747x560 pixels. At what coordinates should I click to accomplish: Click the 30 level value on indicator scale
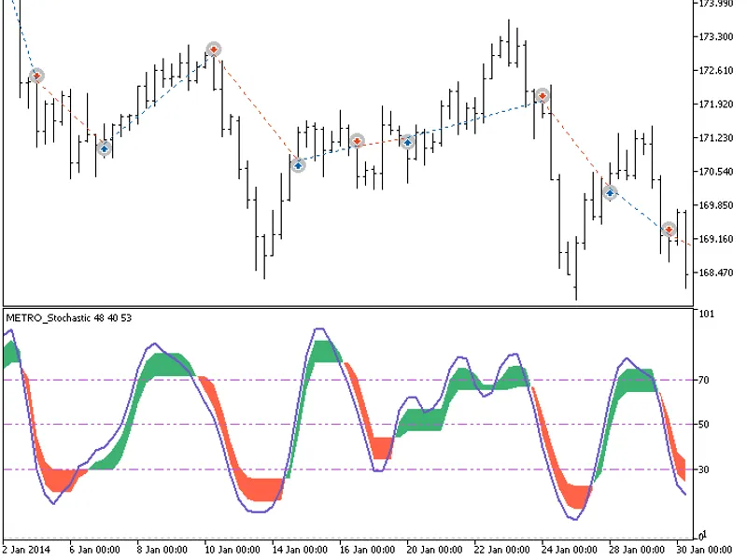[x=704, y=469]
